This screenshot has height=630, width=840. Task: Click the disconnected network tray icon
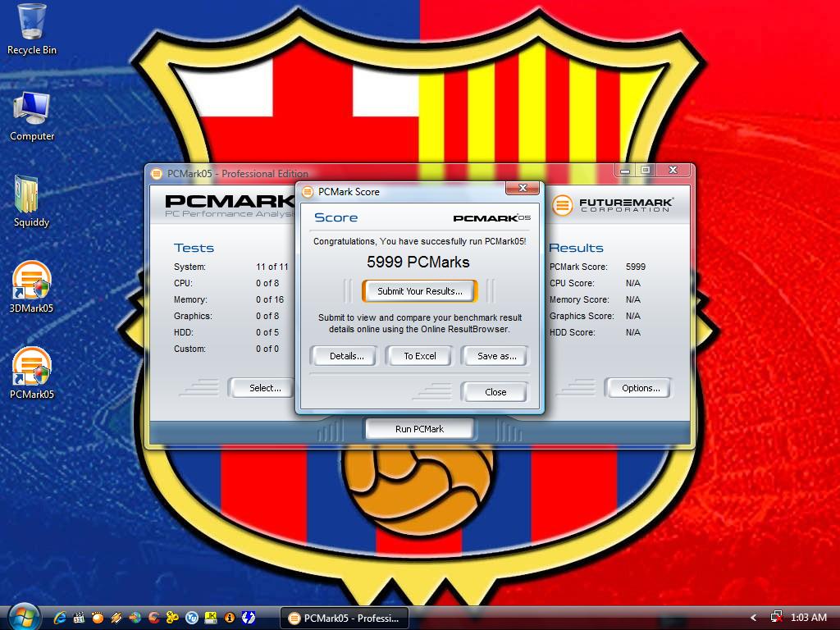coord(776,617)
